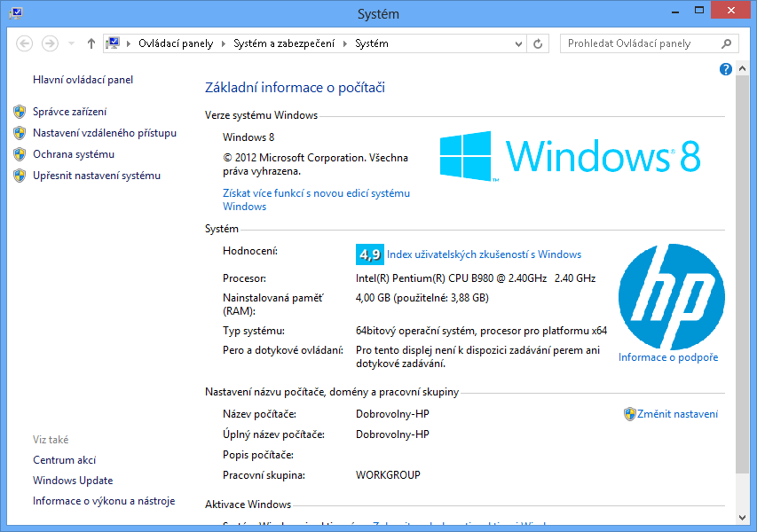Click the WORKGROUP value text
This screenshot has width=757, height=532.
tap(388, 475)
